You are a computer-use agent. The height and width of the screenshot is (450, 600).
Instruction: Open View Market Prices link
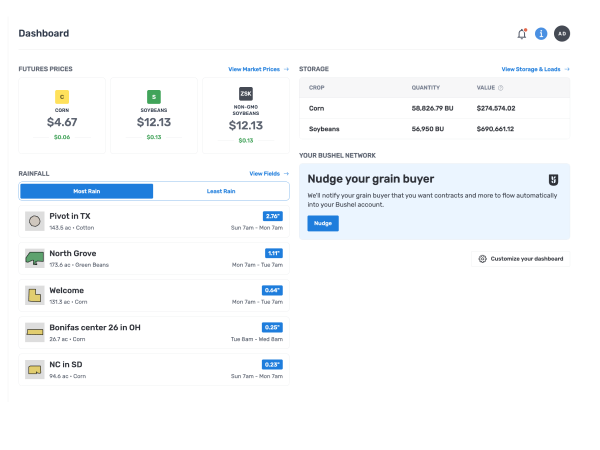tap(254, 69)
